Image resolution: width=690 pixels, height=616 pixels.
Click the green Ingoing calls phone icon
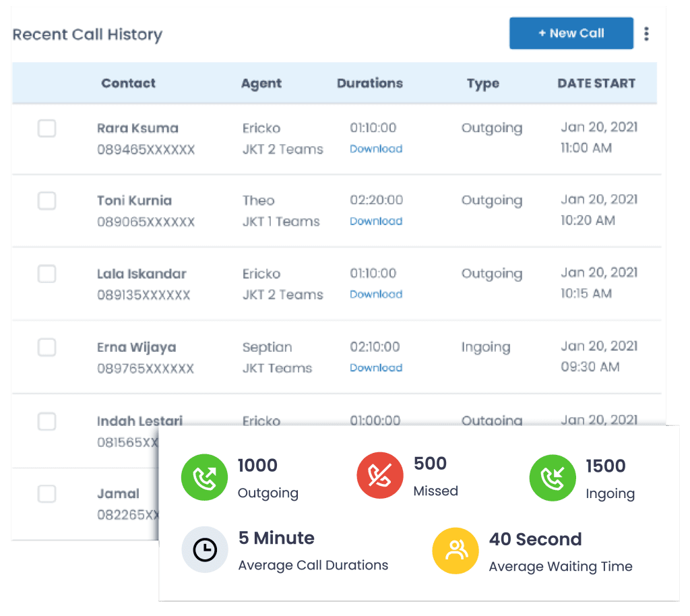click(x=553, y=478)
